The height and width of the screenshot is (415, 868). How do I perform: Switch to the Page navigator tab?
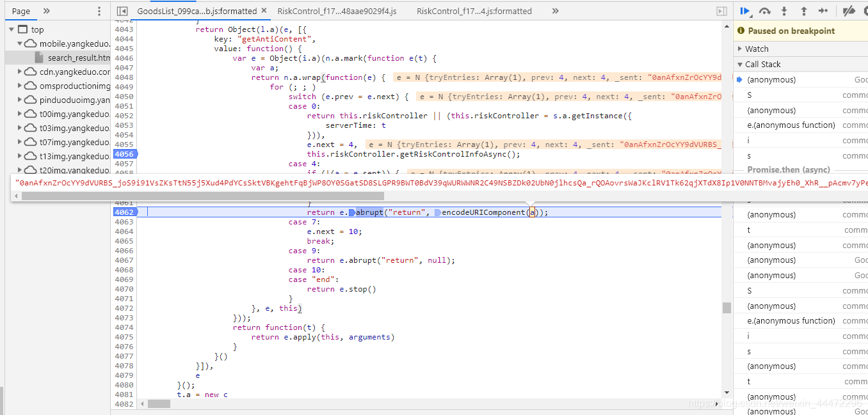[21, 11]
